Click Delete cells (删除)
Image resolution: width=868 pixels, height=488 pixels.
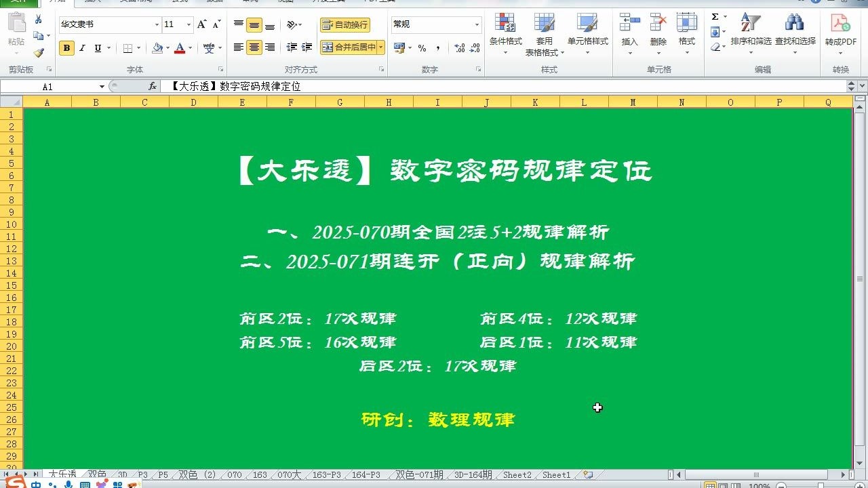pos(658,34)
